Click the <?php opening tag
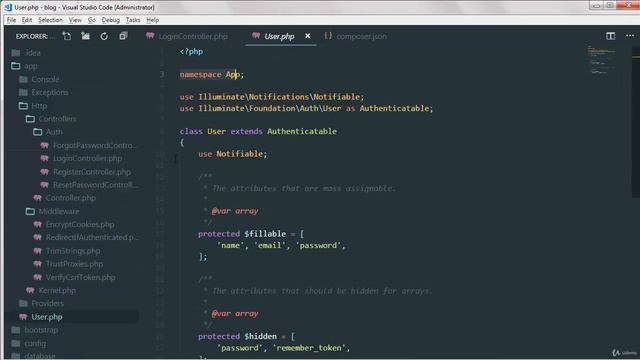 coord(191,51)
